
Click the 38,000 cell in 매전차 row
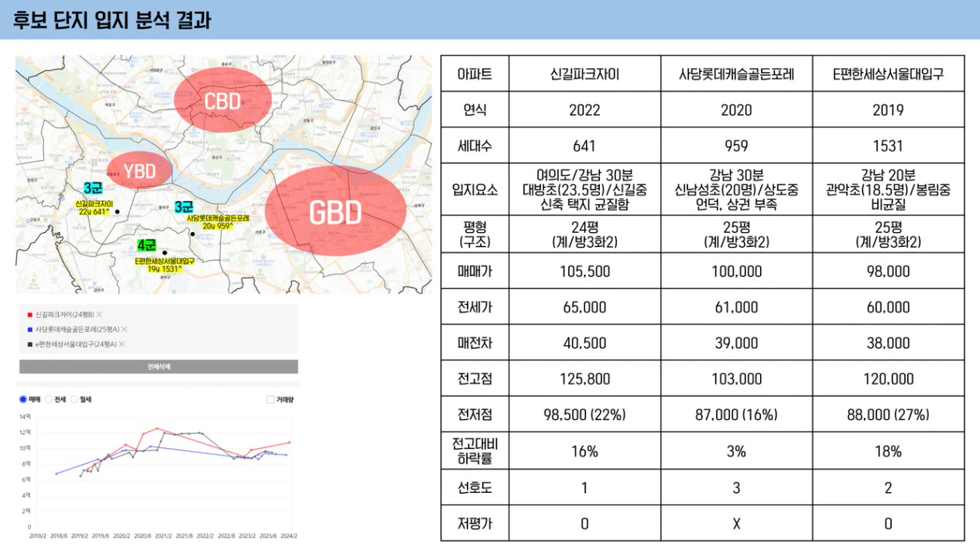point(888,343)
